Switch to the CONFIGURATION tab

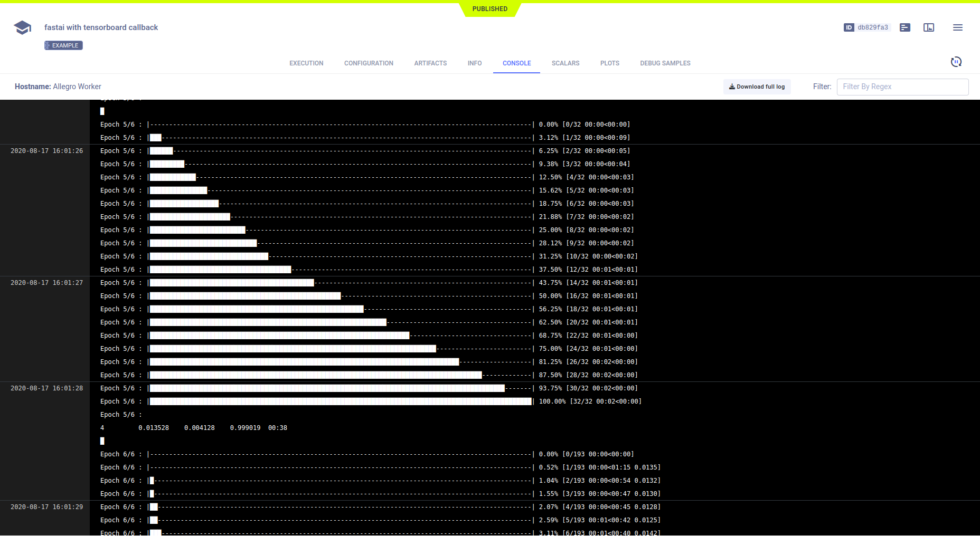click(x=369, y=63)
